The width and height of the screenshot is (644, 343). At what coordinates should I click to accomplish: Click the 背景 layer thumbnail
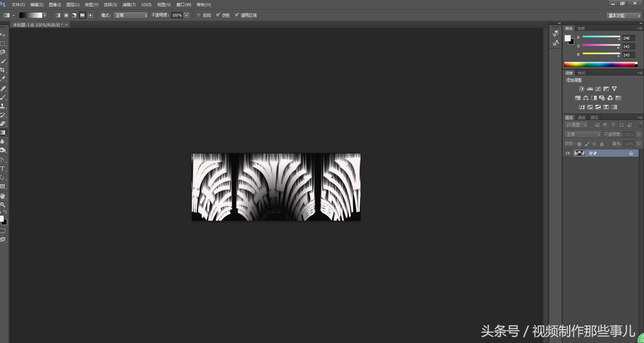pos(580,153)
